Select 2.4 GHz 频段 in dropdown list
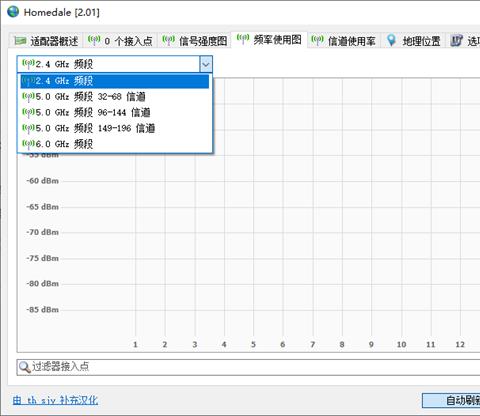The width and height of the screenshot is (480, 416). [115, 81]
